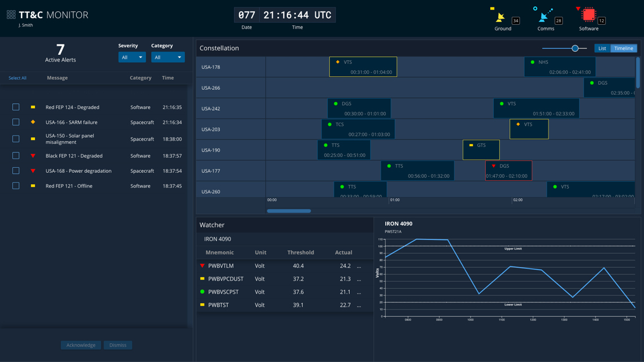The height and width of the screenshot is (362, 644).
Task: Sort alerts by Message column header
Action: click(57, 78)
